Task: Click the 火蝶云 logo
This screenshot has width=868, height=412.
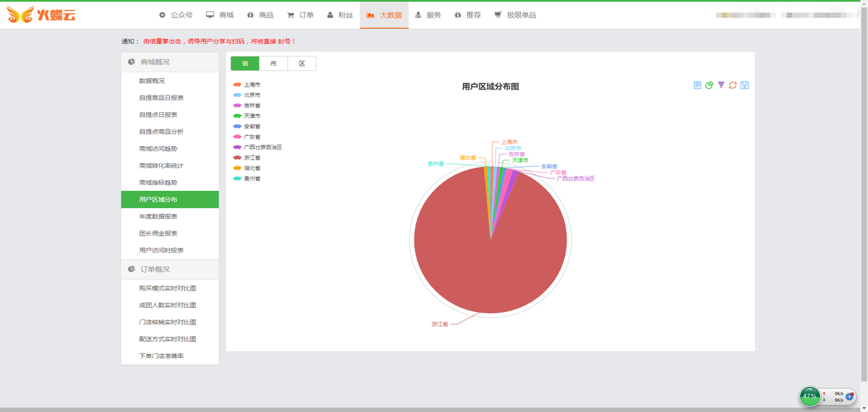Action: (x=41, y=14)
